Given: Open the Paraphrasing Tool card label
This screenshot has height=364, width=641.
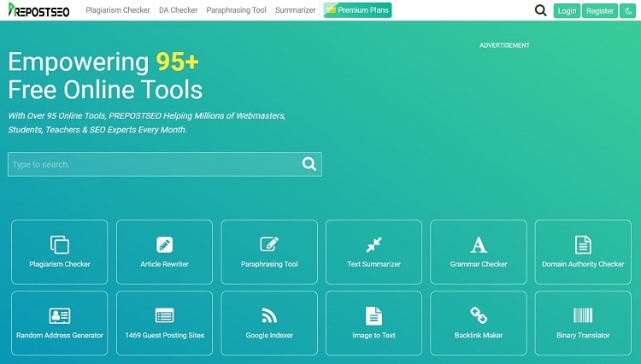Looking at the screenshot, I should pyautogui.click(x=269, y=264).
